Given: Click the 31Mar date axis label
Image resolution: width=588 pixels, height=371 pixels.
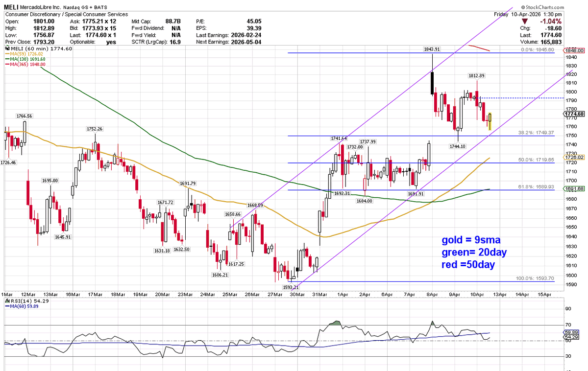Looking at the screenshot, I should (x=319, y=295).
